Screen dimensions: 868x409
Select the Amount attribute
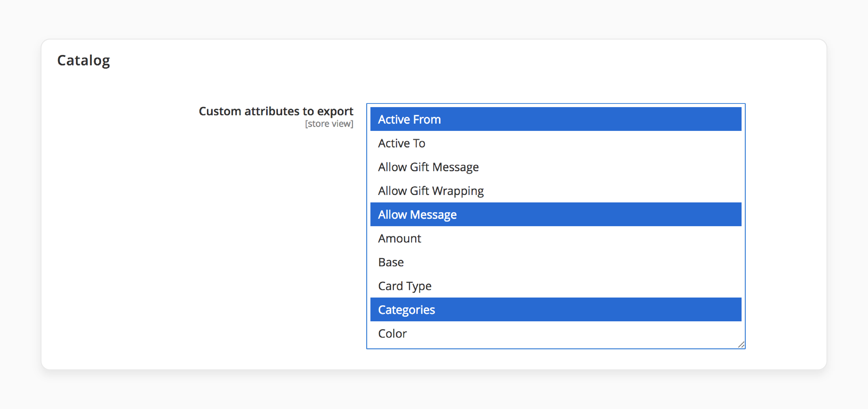point(556,238)
